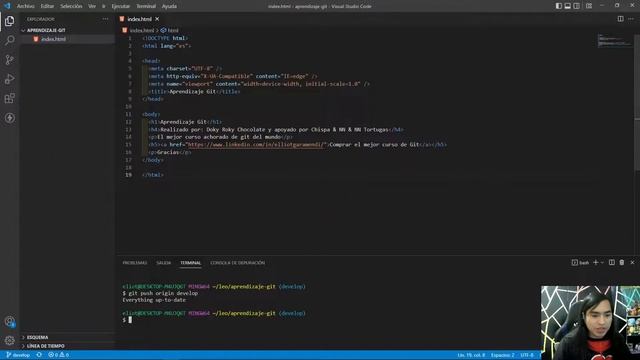Split the editor to the right
The height and width of the screenshot is (360, 640).
[620, 19]
